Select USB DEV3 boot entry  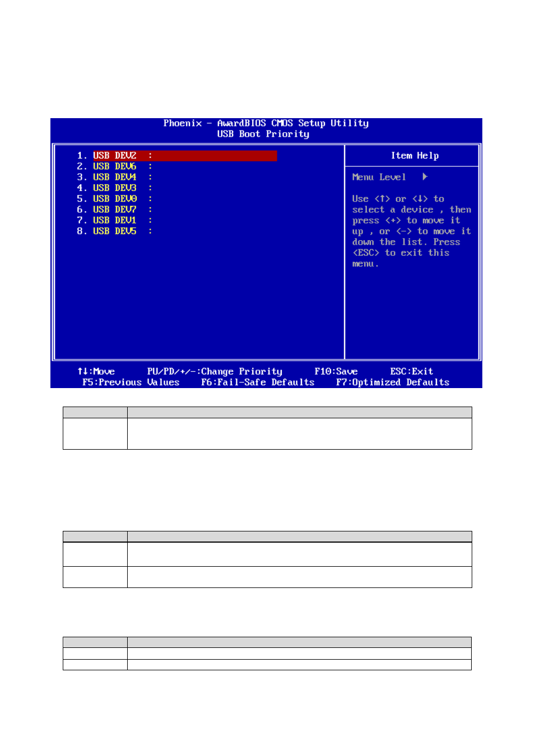tap(114, 188)
